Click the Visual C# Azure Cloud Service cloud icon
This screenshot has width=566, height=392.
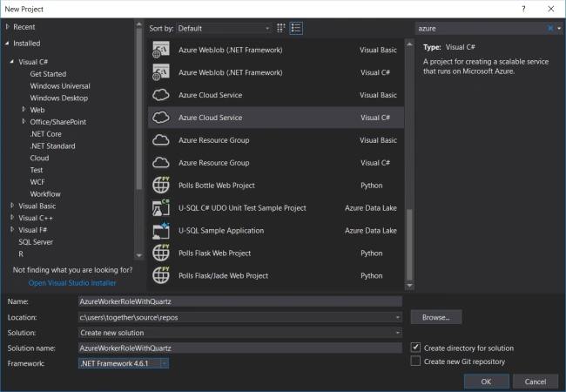tap(160, 118)
